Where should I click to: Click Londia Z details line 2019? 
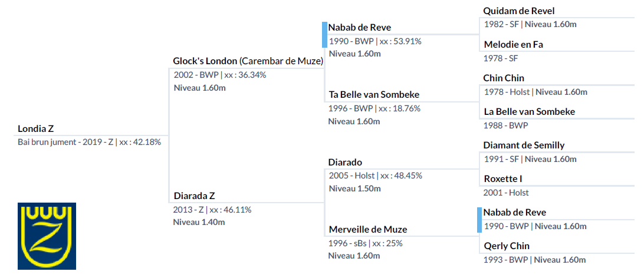(x=89, y=143)
